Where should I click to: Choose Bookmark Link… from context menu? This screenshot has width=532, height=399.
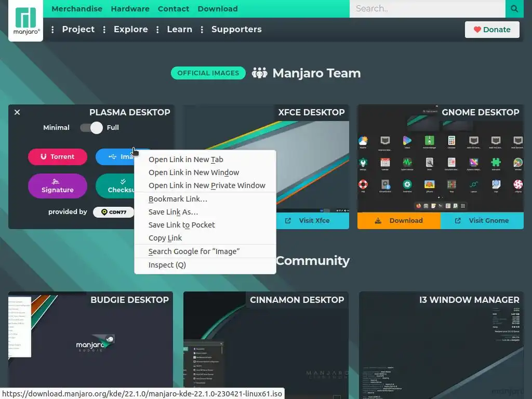205,199
